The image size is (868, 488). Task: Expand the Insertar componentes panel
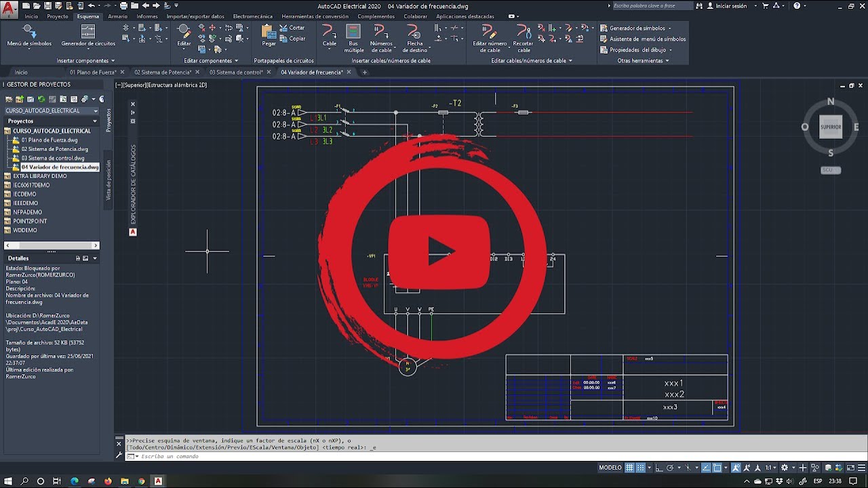coord(85,60)
